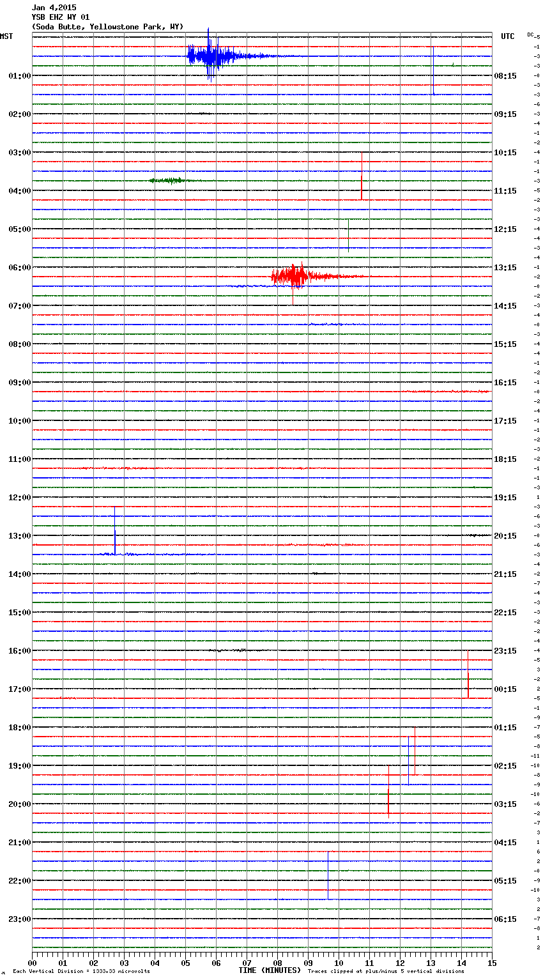543x980 pixels.
Task: Click the 23:00 MST time label
Action: (19, 919)
